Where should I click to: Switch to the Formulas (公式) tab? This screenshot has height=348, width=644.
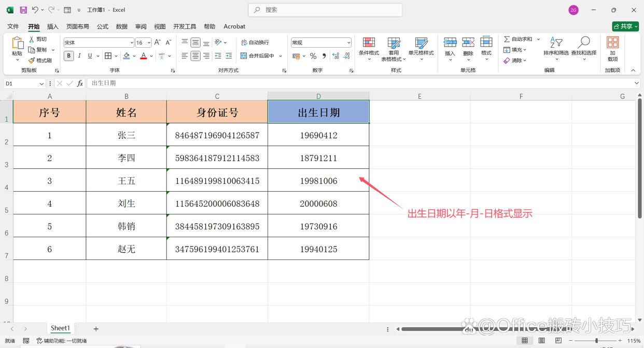[x=103, y=26]
